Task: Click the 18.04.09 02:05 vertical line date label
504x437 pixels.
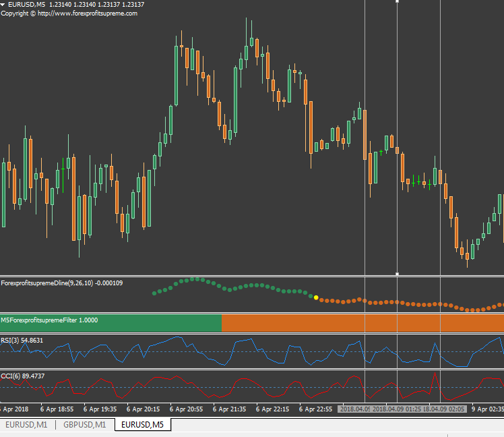Action: point(444,409)
